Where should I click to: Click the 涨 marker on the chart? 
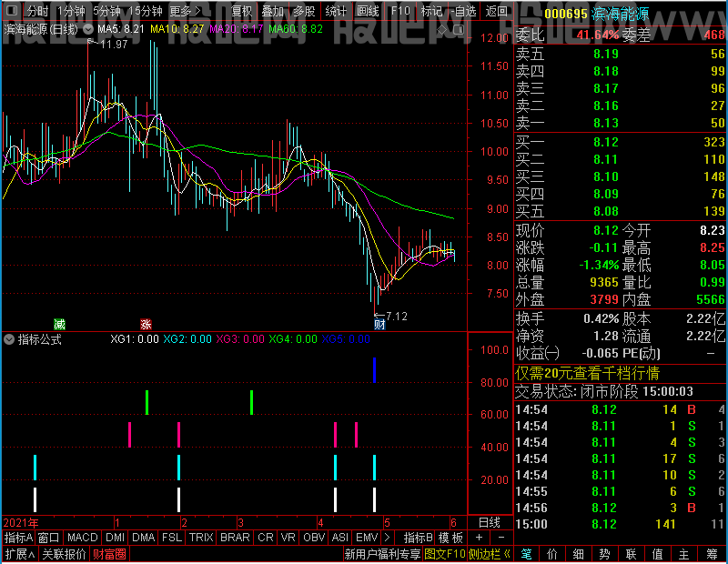tap(146, 324)
